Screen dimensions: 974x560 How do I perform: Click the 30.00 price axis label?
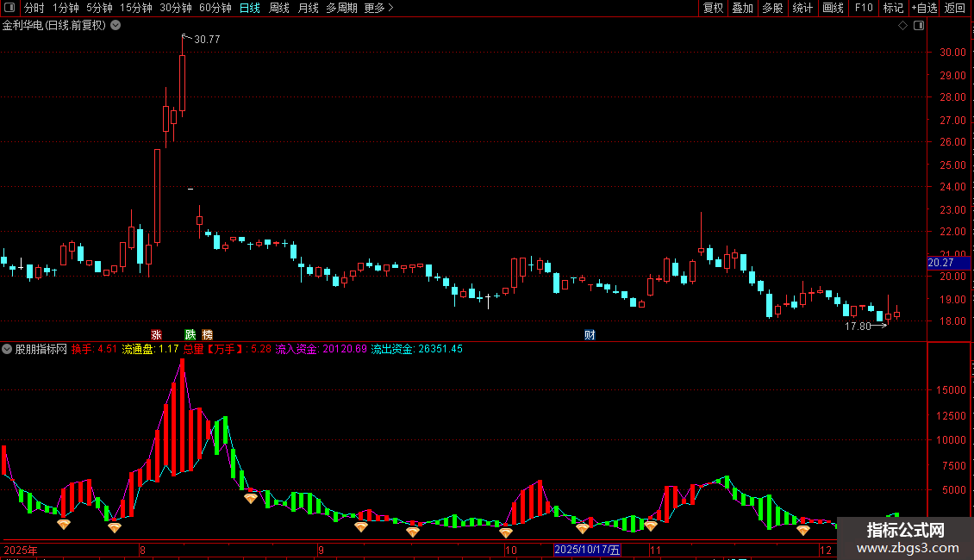click(x=952, y=53)
